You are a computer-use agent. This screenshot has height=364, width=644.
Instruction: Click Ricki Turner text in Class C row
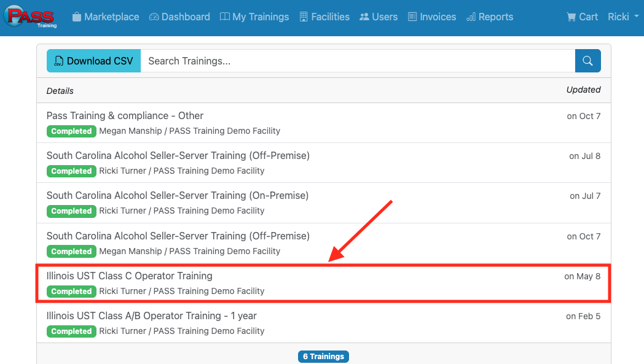(122, 291)
